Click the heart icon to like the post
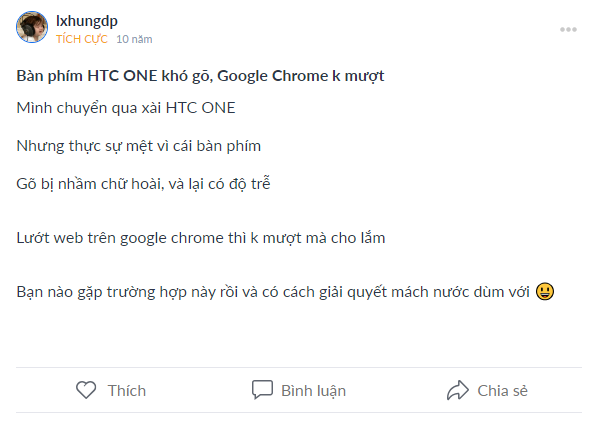604x425 pixels. (86, 390)
